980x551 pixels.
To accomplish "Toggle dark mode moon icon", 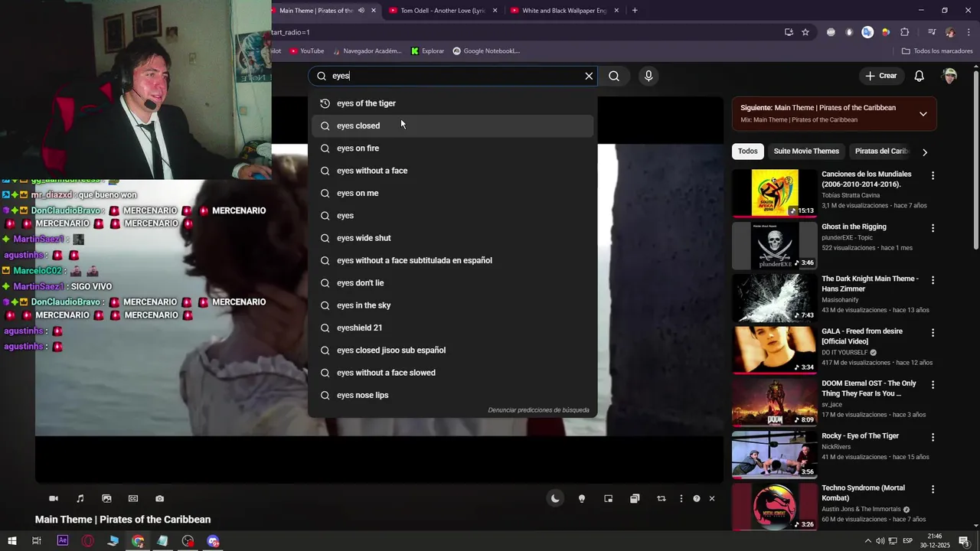I will (555, 499).
